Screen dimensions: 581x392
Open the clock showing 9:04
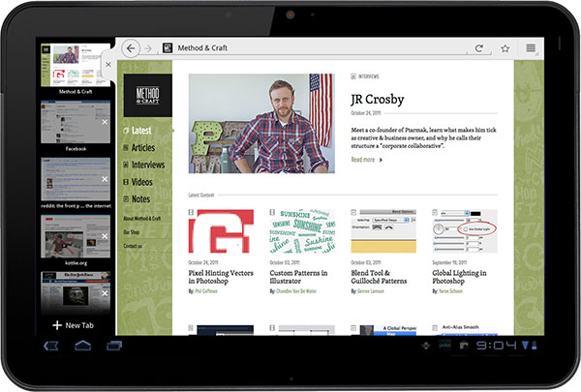coord(496,346)
